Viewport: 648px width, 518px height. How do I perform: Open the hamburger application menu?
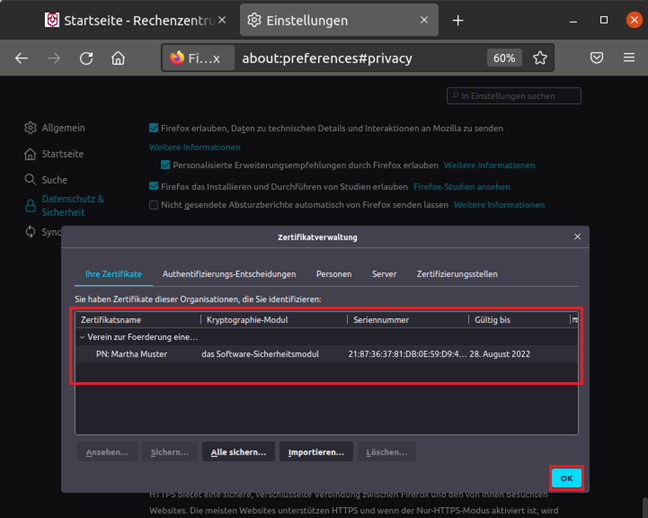click(629, 58)
